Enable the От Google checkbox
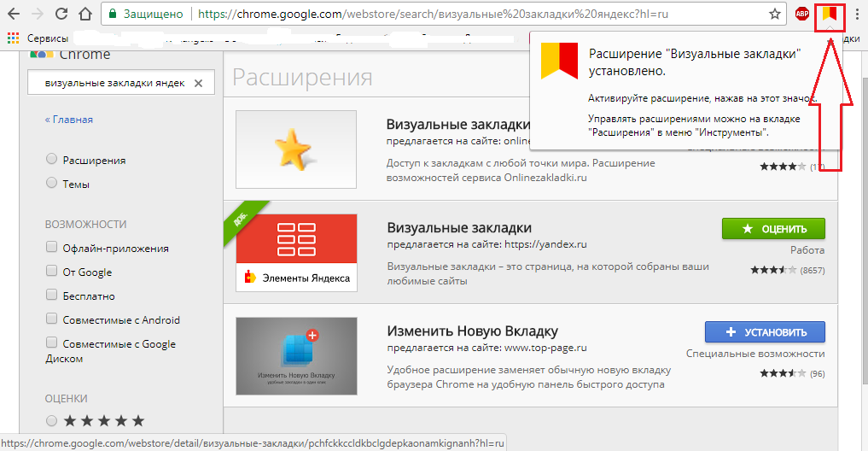This screenshot has width=868, height=451. click(51, 271)
